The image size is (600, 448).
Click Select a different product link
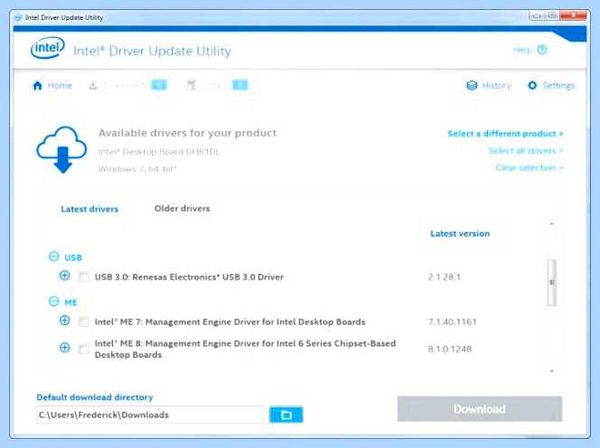coord(505,134)
